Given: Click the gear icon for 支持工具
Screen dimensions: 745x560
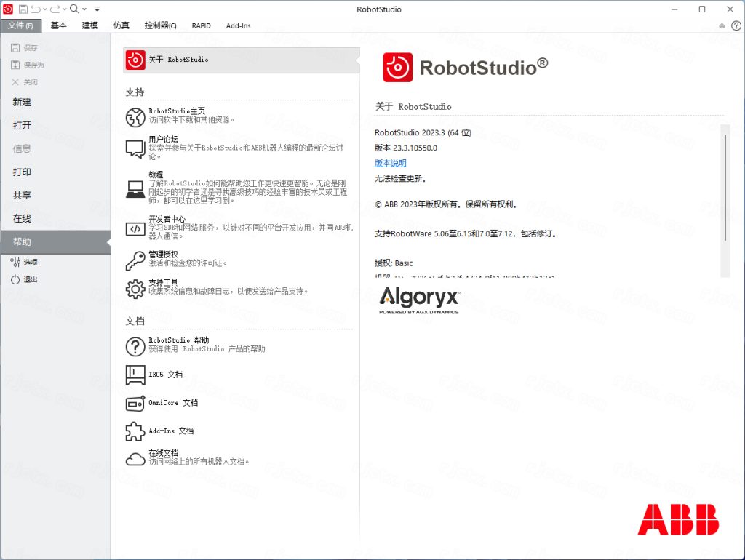Looking at the screenshot, I should [x=135, y=289].
